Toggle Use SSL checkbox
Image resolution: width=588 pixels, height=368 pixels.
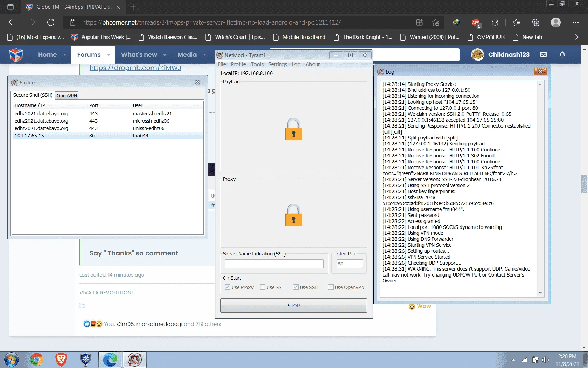pos(262,287)
